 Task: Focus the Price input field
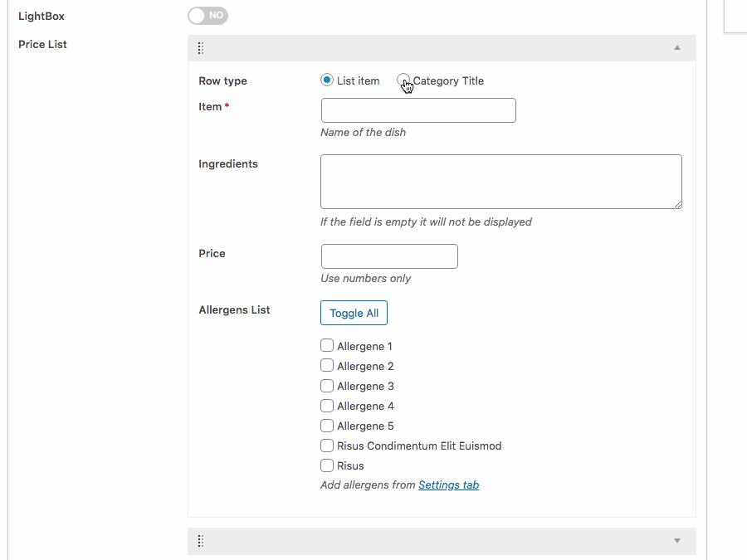coord(388,256)
